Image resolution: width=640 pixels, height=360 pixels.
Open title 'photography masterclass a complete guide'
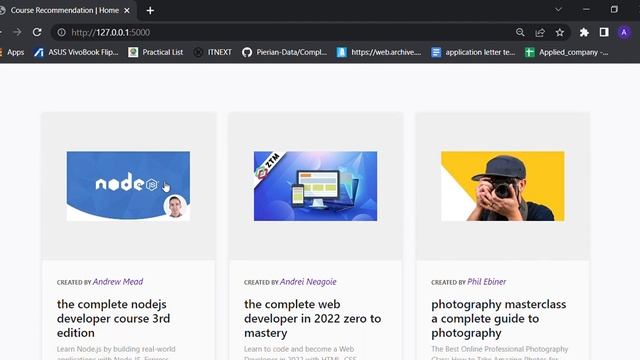tap(499, 318)
